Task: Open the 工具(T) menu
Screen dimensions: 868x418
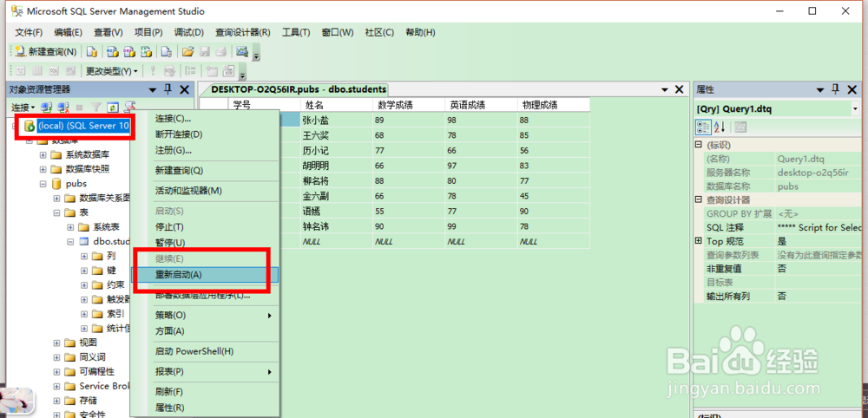Action: 296,32
